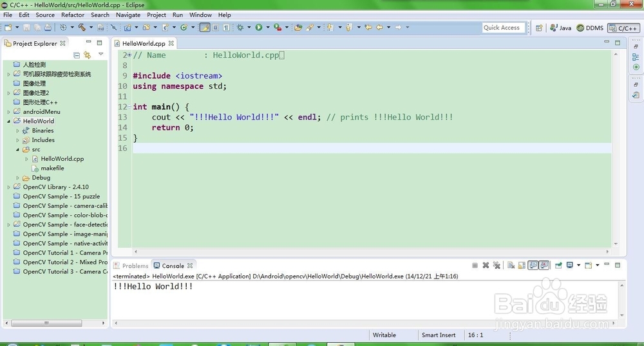The width and height of the screenshot is (644, 346).
Task: Switch to the Problems tab
Action: pyautogui.click(x=131, y=266)
